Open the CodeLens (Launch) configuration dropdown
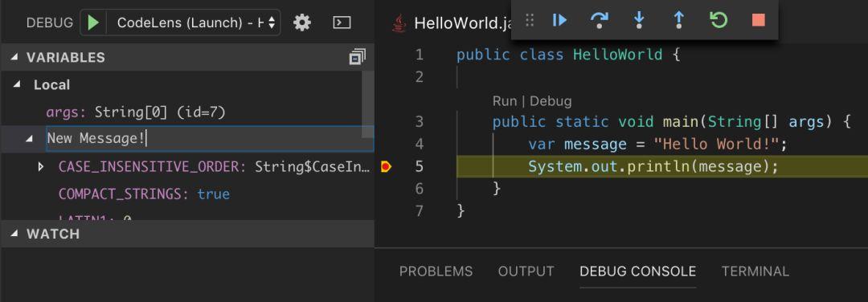Screen dimensions: 868x302 point(193,22)
